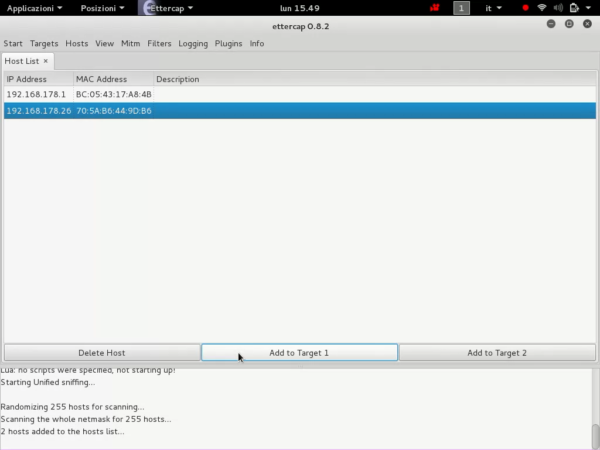Open the Start menu in Ettercap
This screenshot has height=450, width=600.
click(13, 43)
